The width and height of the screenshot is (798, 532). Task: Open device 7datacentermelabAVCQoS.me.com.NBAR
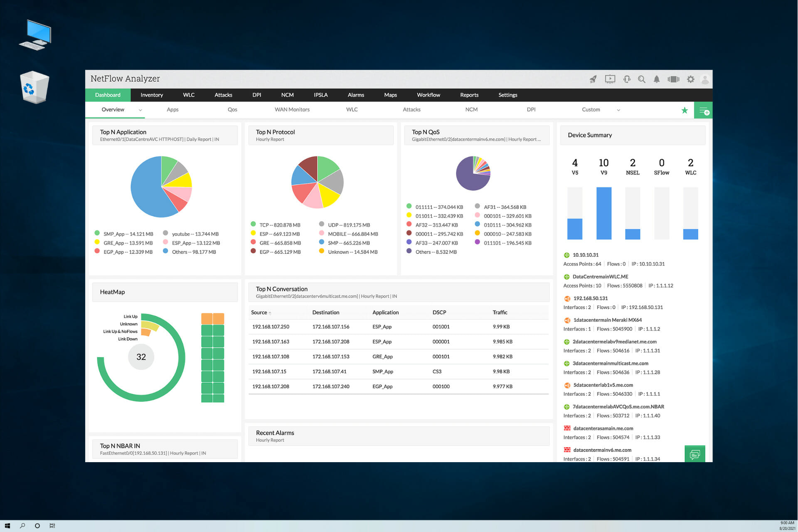point(618,407)
